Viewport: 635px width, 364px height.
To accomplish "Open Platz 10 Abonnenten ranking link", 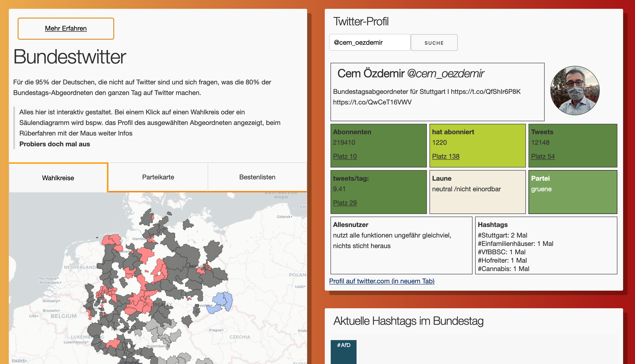I will click(x=345, y=156).
